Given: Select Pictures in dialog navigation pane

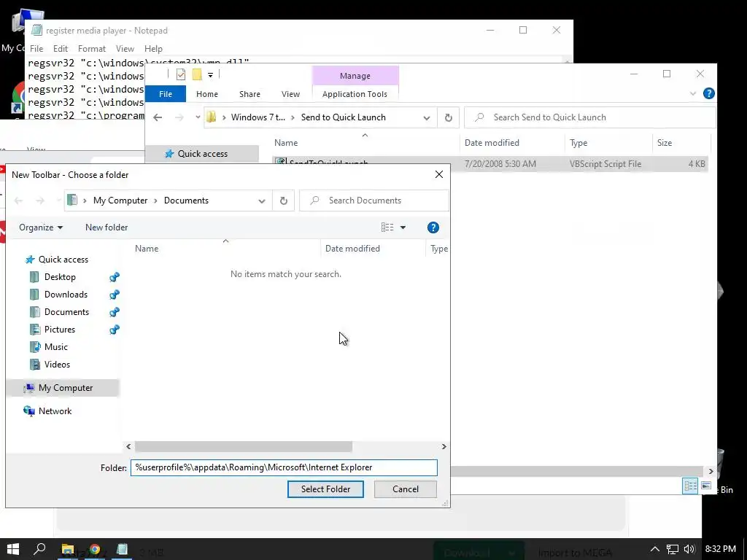Looking at the screenshot, I should (60, 330).
